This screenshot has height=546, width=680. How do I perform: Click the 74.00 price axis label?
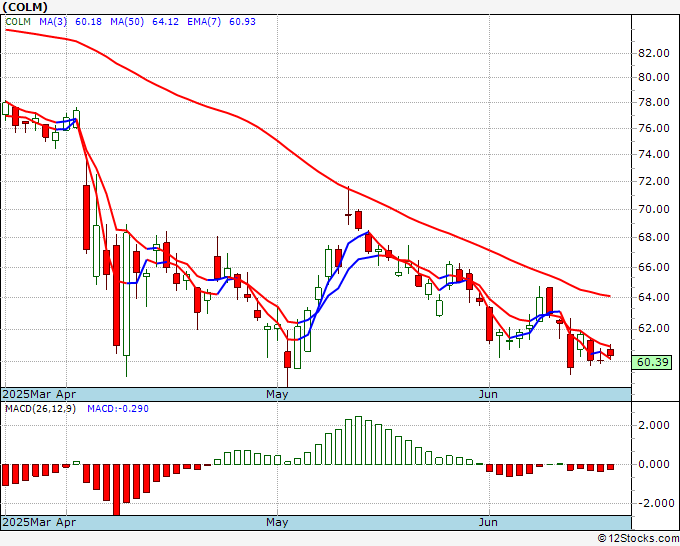654,154
